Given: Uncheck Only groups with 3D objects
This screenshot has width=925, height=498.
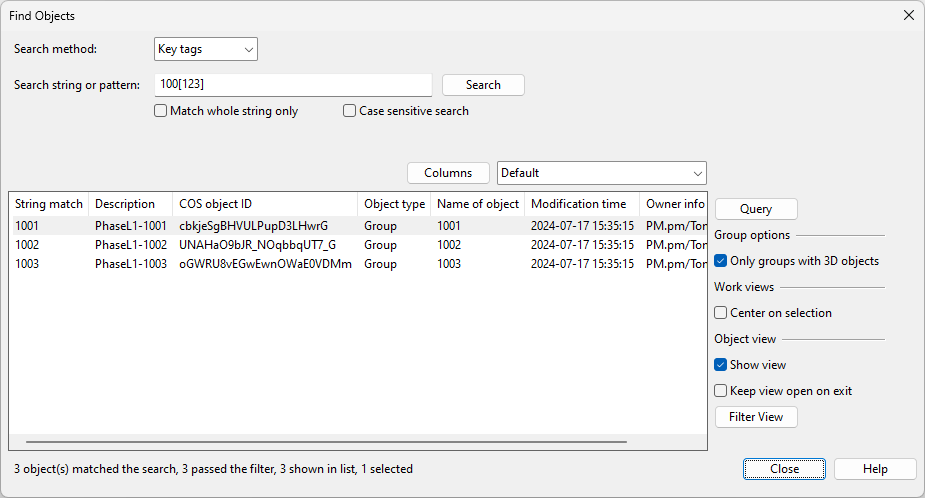Looking at the screenshot, I should [x=721, y=261].
